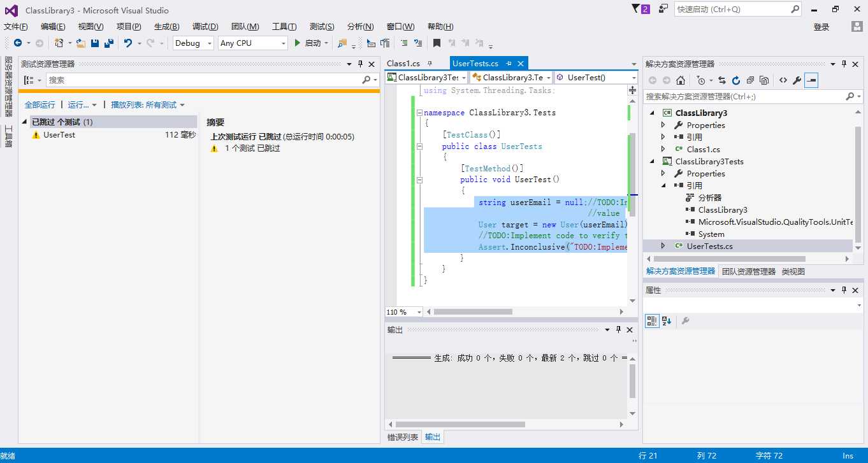Select Class1.cs in Solution Explorer
Image resolution: width=868 pixels, height=463 pixels.
703,149
